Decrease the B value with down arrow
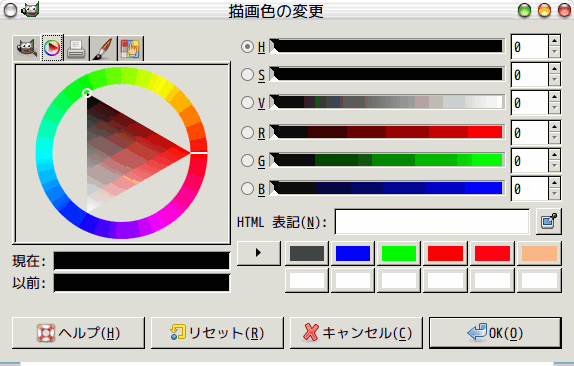The width and height of the screenshot is (574, 366). tap(554, 194)
